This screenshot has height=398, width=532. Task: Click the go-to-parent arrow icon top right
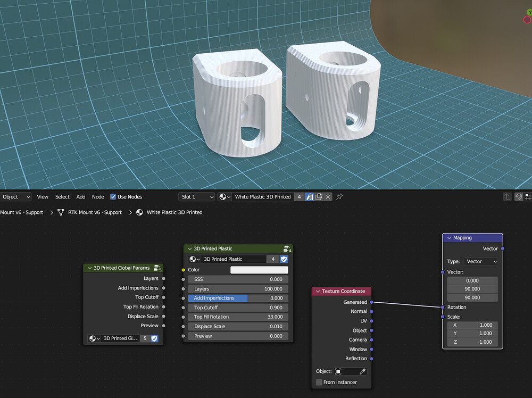pos(506,196)
